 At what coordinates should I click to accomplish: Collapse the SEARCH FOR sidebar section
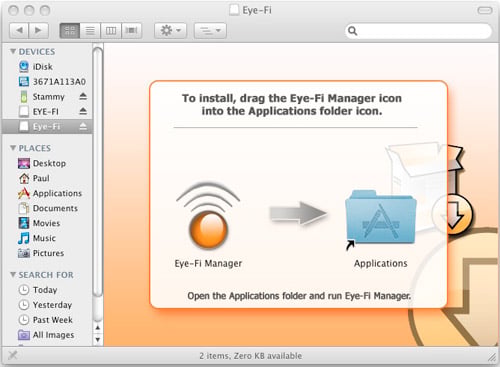point(13,274)
